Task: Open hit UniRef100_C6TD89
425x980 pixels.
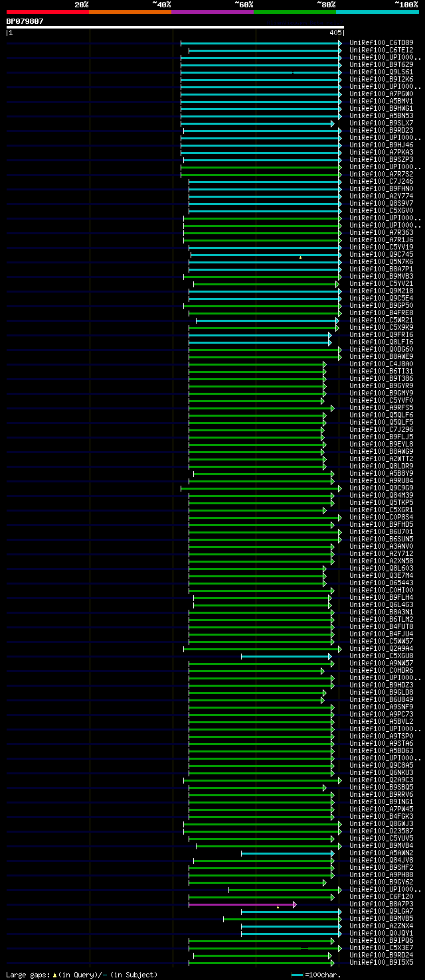Action: tap(381, 42)
